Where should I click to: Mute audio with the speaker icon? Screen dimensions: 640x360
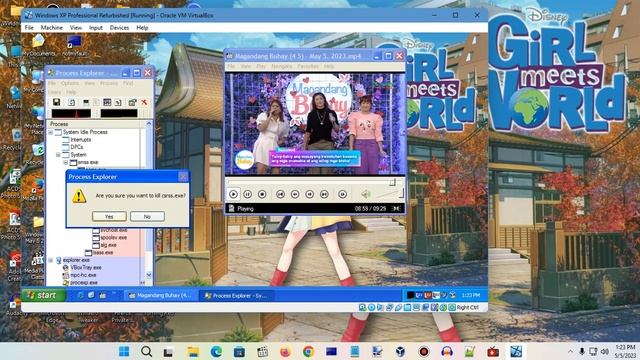pos(365,194)
